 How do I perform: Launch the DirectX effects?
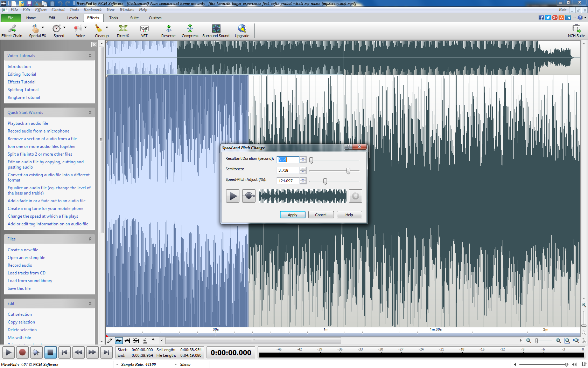coord(123,31)
